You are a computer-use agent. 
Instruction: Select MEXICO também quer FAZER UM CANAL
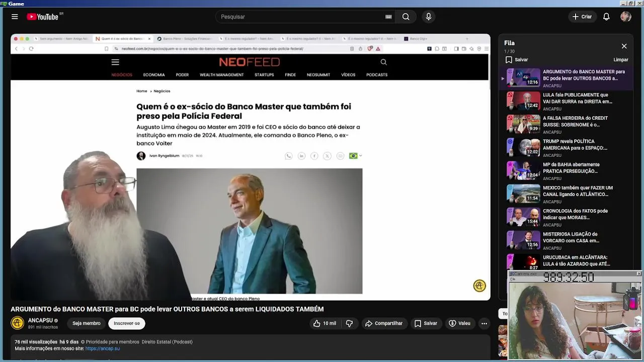click(x=566, y=194)
